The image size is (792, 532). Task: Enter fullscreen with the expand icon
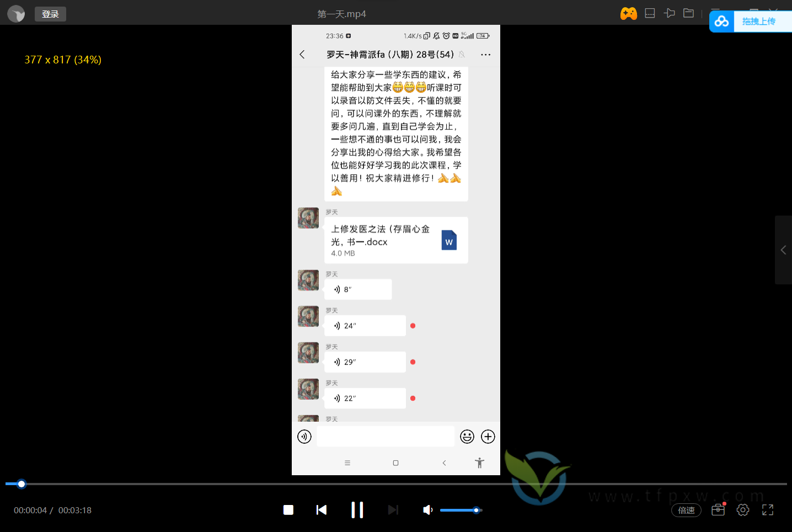click(768, 510)
